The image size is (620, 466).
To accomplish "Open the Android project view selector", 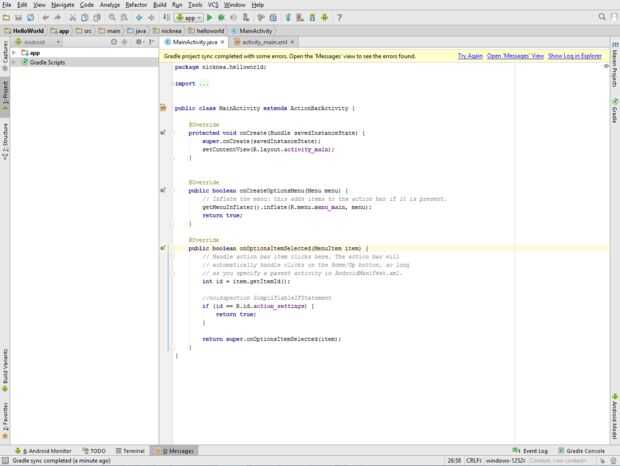I will pos(35,43).
